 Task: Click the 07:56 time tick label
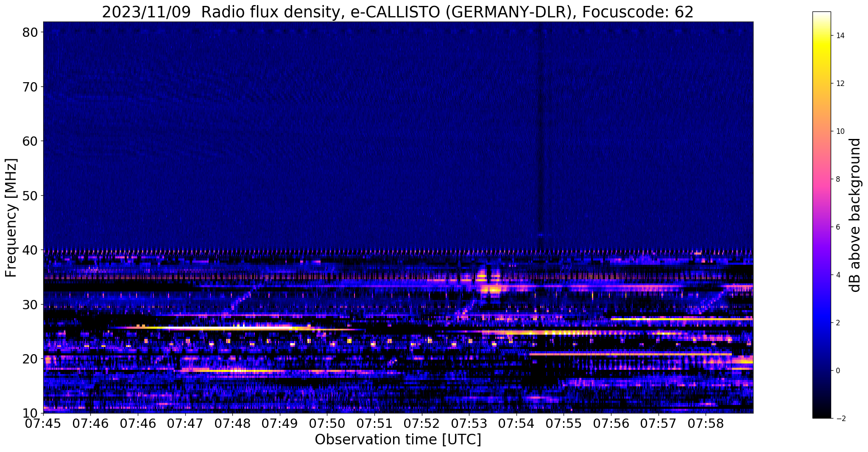click(x=611, y=424)
